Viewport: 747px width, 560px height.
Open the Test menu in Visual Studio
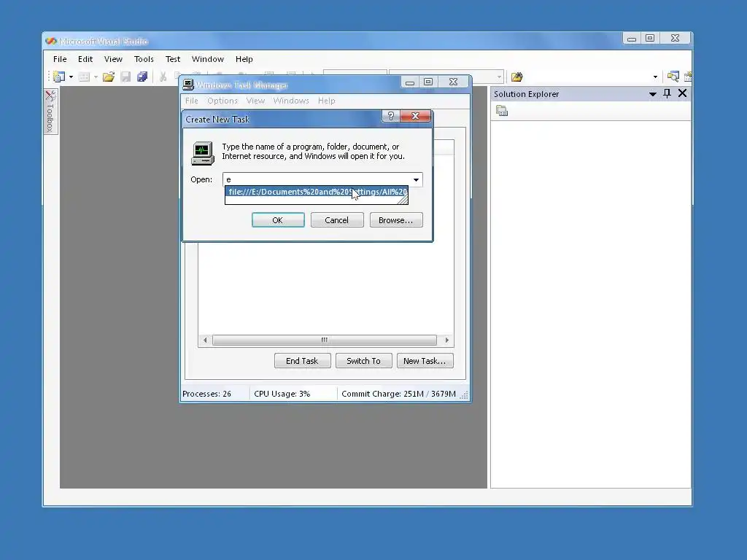click(x=173, y=59)
